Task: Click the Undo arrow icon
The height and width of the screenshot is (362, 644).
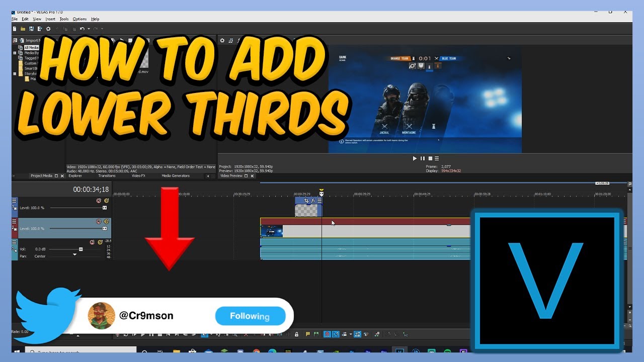Action: tap(82, 29)
